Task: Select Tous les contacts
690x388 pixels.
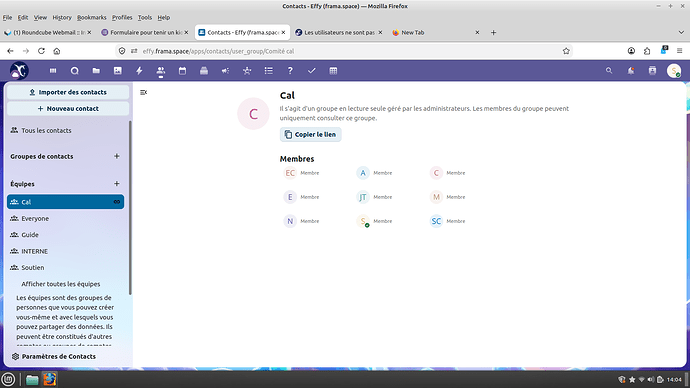Action: (66, 130)
